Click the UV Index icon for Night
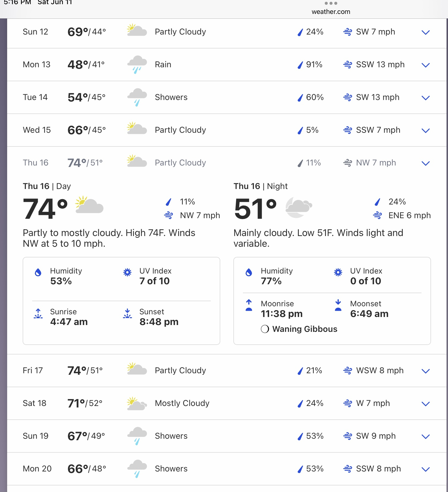 tap(338, 272)
